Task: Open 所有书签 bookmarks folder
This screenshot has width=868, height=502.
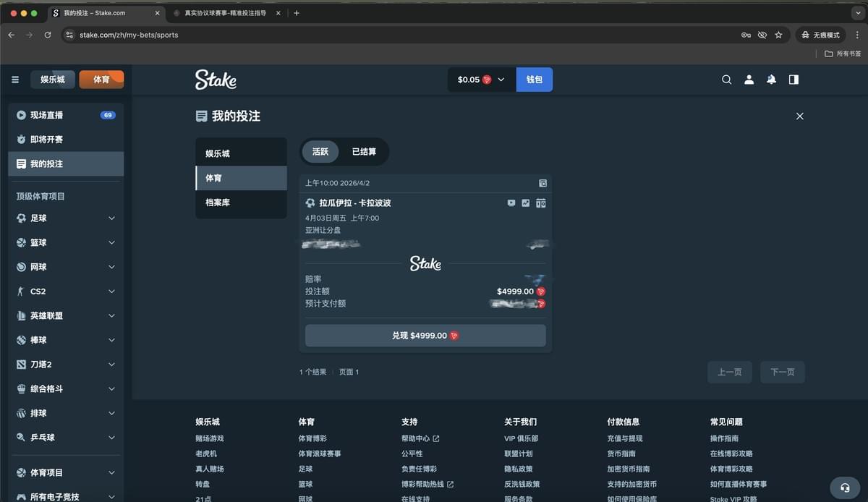Action: [843, 54]
